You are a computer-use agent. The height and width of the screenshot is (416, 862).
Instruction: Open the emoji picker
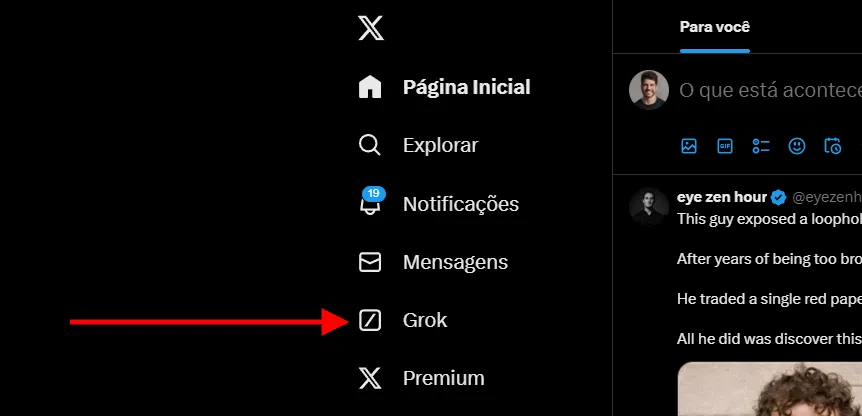[x=797, y=146]
